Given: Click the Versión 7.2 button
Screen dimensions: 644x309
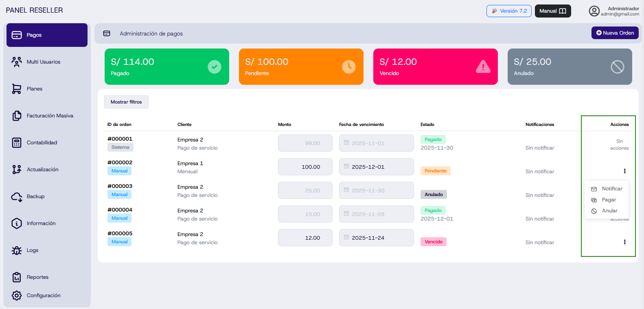Looking at the screenshot, I should pos(509,11).
